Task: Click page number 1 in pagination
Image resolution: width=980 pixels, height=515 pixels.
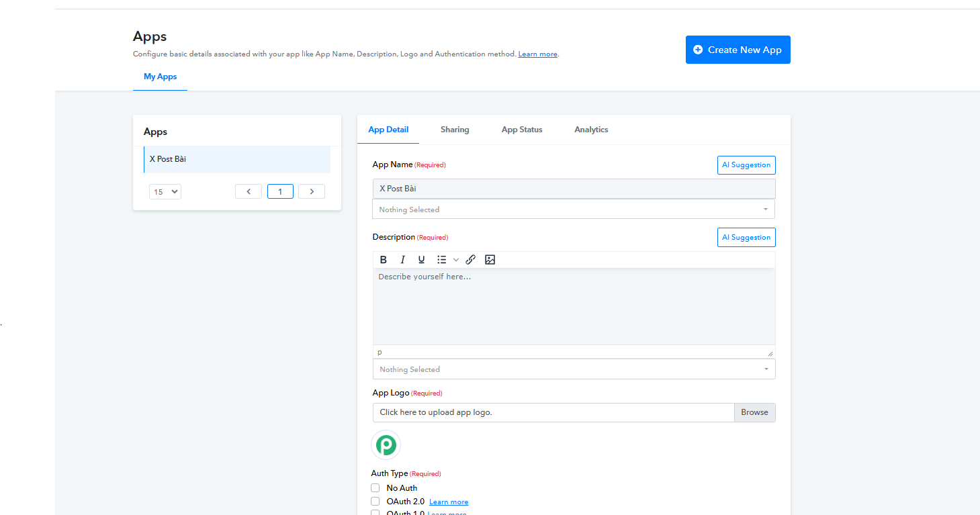Action: 280,191
